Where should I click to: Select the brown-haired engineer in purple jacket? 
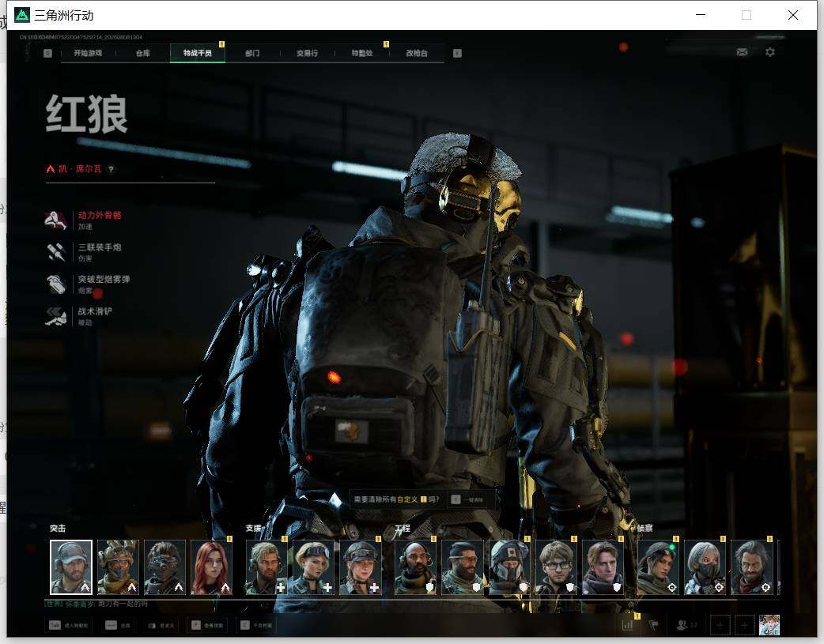603,567
